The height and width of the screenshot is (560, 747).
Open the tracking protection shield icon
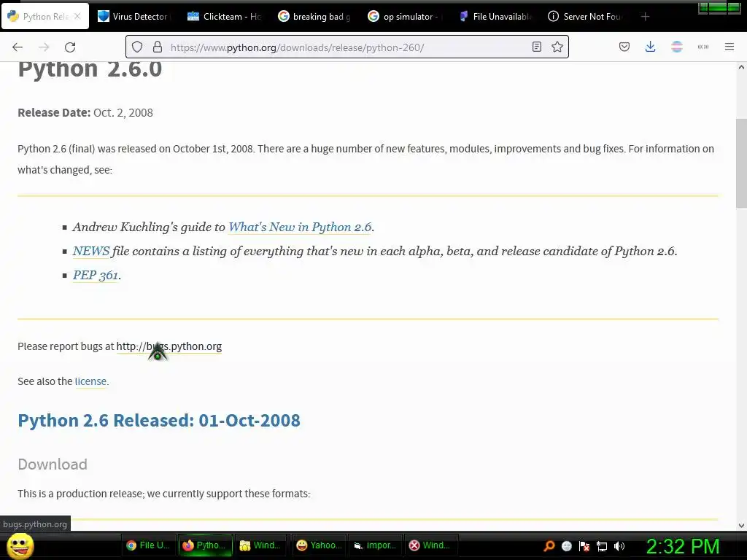(x=137, y=47)
